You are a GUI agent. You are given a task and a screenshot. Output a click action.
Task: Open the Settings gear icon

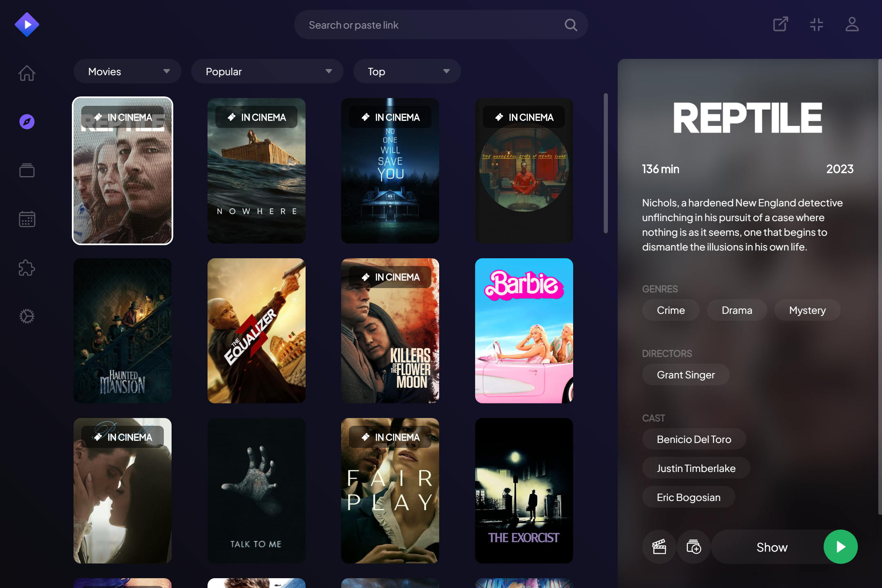[x=27, y=316]
